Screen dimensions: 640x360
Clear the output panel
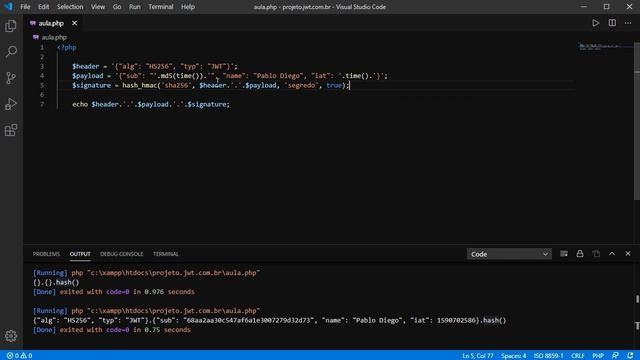[564, 254]
